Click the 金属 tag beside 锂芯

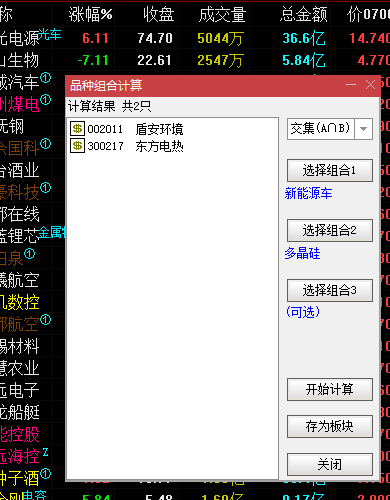pyautogui.click(x=51, y=232)
